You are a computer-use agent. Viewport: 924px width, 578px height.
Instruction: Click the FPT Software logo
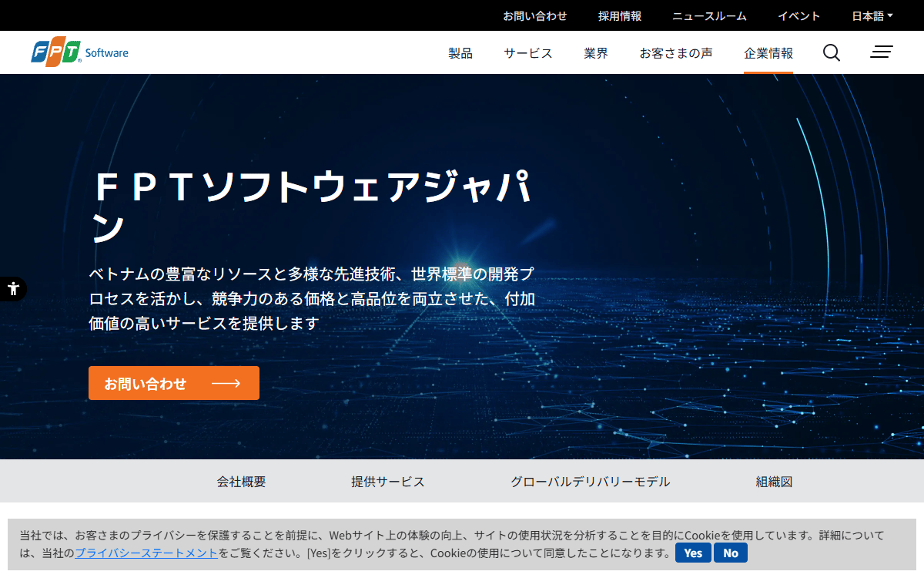(80, 52)
